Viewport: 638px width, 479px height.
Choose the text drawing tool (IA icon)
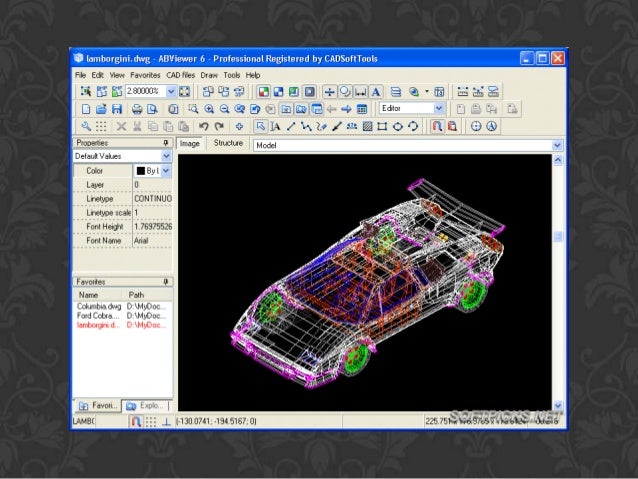[x=275, y=126]
